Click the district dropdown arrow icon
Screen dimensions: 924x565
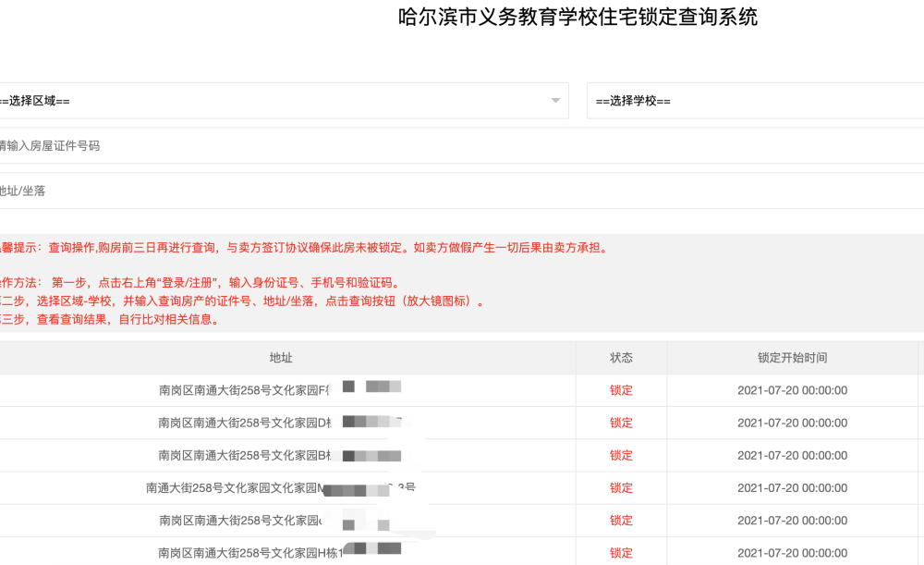[555, 101]
